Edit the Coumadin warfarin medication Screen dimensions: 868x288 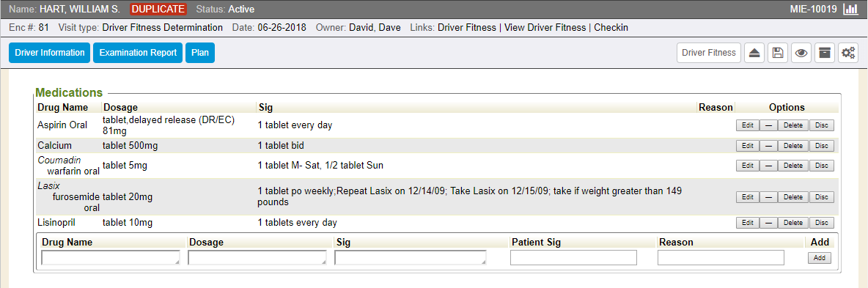click(x=747, y=166)
